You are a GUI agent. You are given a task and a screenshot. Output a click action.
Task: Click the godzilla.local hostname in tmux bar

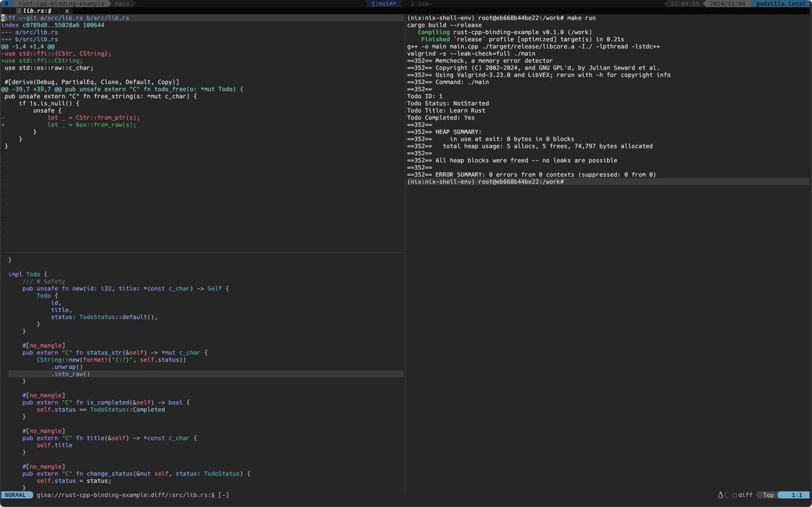tap(784, 3)
